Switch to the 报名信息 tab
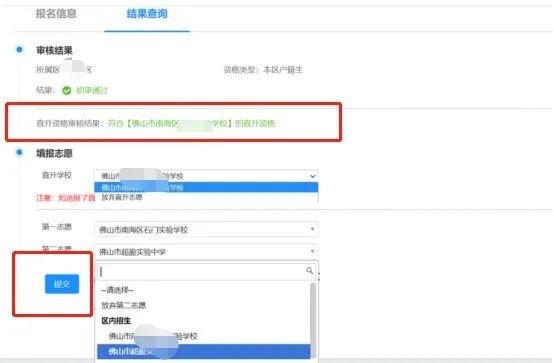554x363 pixels. [56, 13]
